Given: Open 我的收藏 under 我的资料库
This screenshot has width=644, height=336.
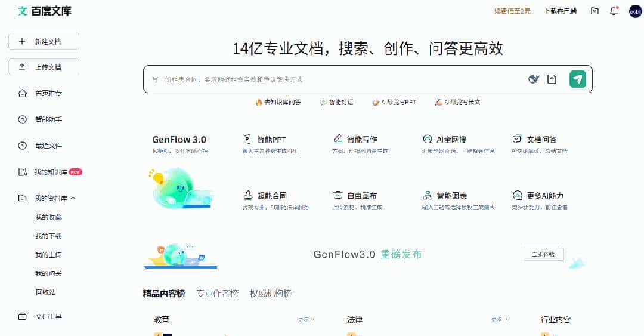Looking at the screenshot, I should (48, 217).
